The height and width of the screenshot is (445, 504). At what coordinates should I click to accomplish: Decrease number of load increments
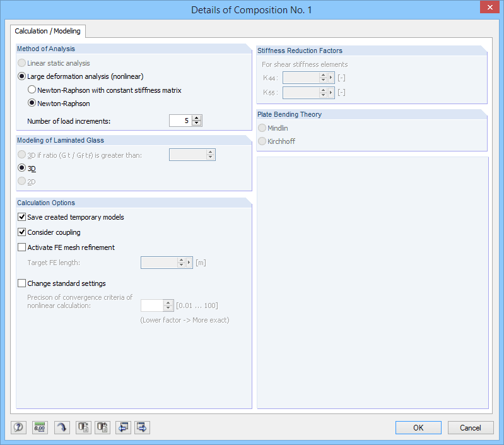click(x=197, y=123)
